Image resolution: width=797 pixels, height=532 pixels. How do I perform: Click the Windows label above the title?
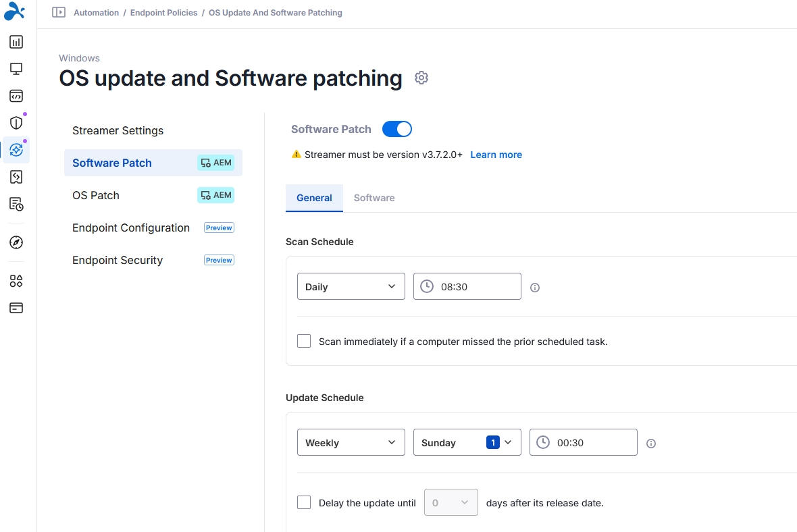79,58
